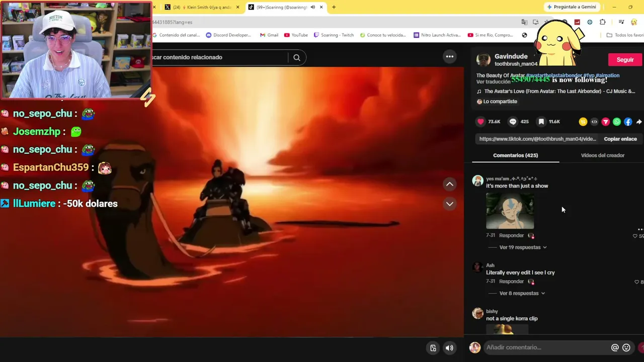The height and width of the screenshot is (362, 644).
Task: Open the emoji picker in comment box
Action: point(626,347)
